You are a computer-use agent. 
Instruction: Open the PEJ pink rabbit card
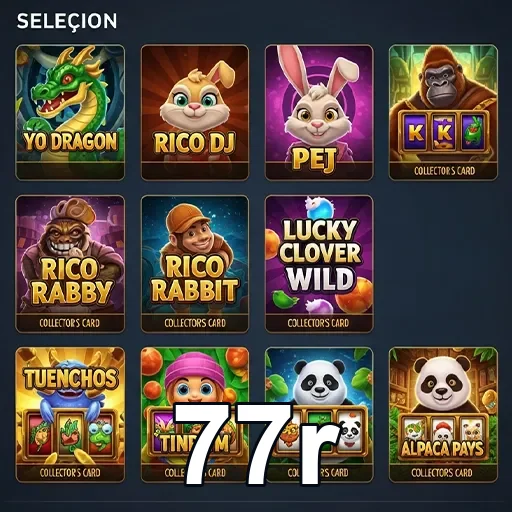pyautogui.click(x=319, y=112)
